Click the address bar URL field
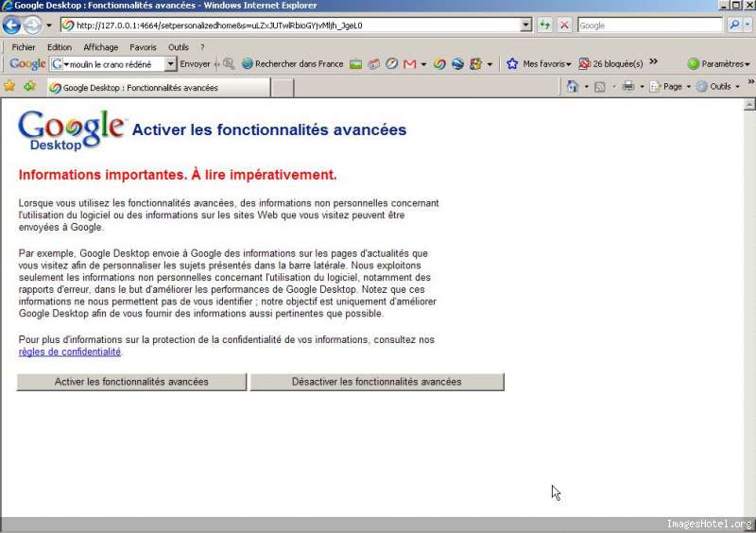 point(291,26)
